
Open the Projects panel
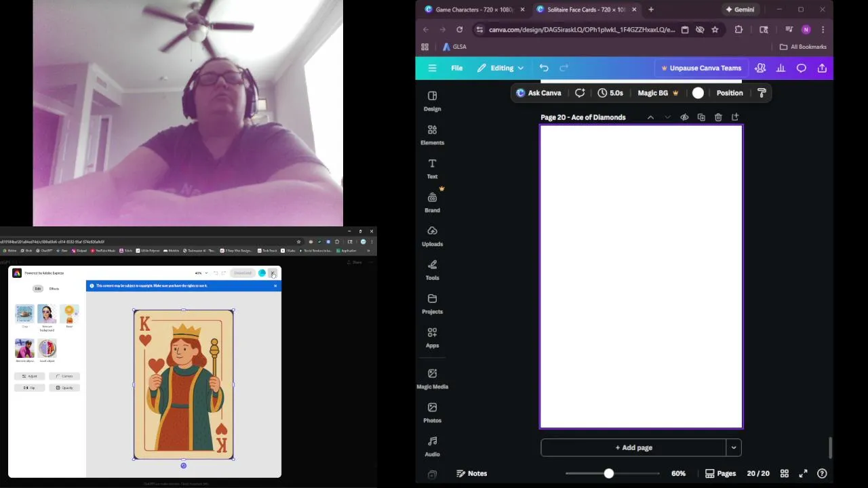click(x=432, y=304)
